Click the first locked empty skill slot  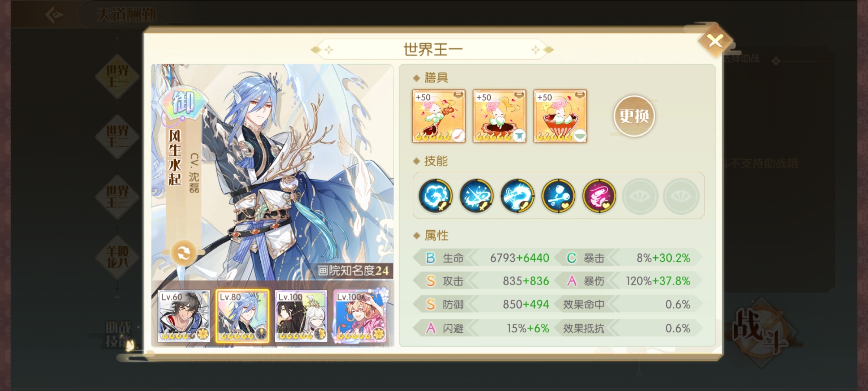pos(640,196)
